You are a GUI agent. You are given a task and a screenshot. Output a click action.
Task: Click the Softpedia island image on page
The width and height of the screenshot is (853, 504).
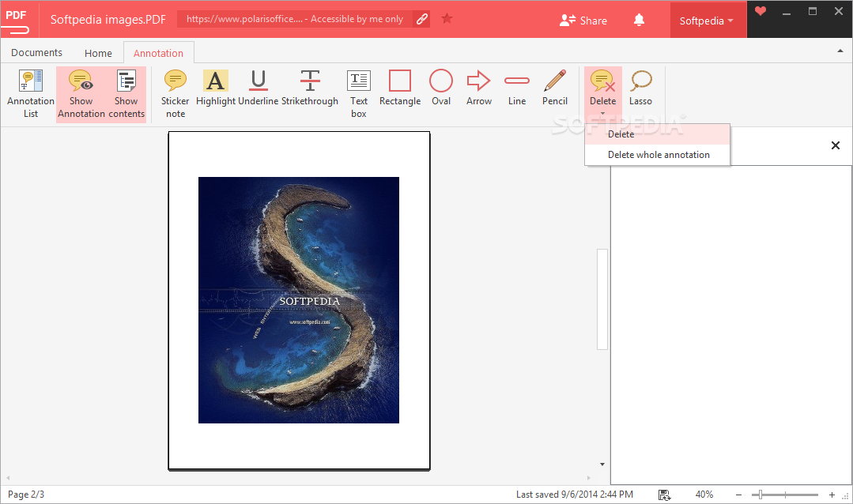tap(299, 300)
